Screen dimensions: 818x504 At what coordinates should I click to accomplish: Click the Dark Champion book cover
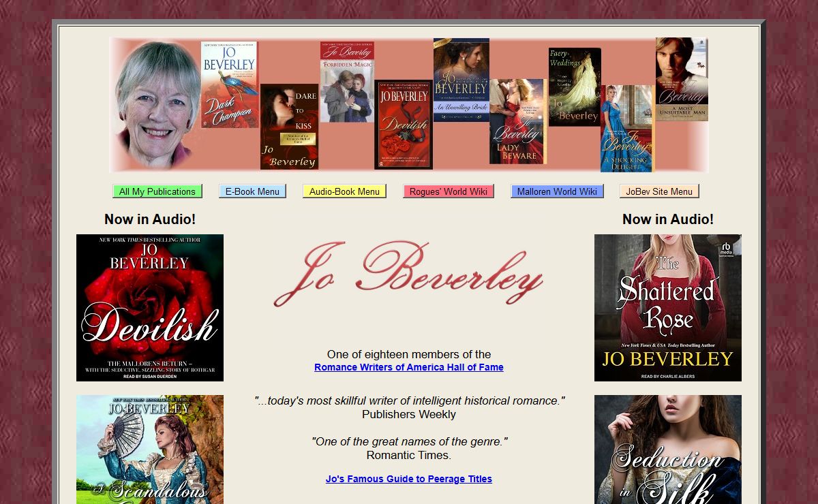[229, 84]
